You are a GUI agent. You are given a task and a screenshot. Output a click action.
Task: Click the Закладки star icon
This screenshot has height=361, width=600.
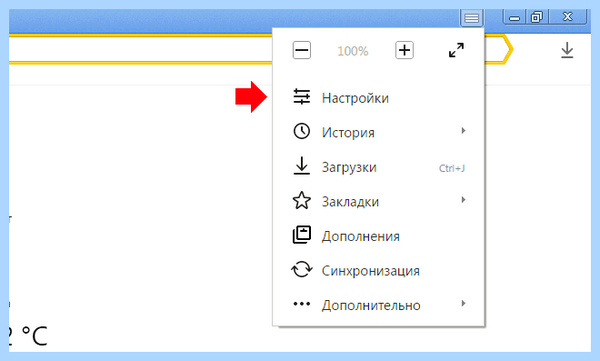pos(302,200)
